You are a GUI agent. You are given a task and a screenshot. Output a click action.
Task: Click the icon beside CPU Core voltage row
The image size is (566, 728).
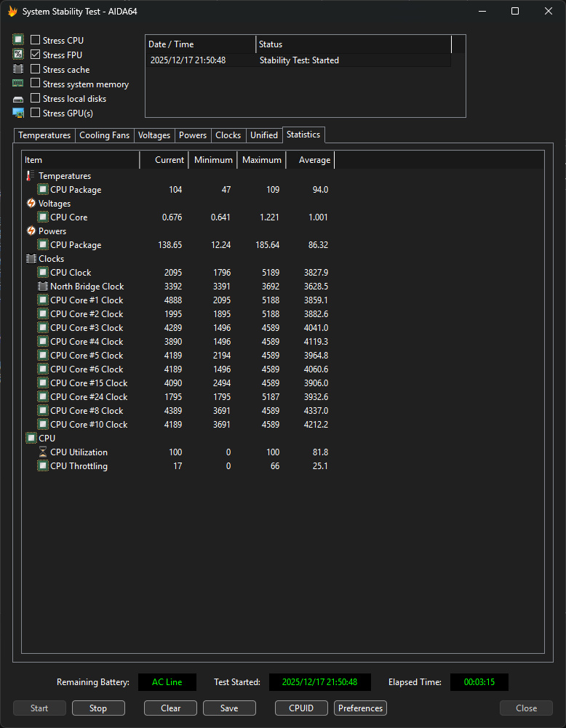tap(43, 217)
